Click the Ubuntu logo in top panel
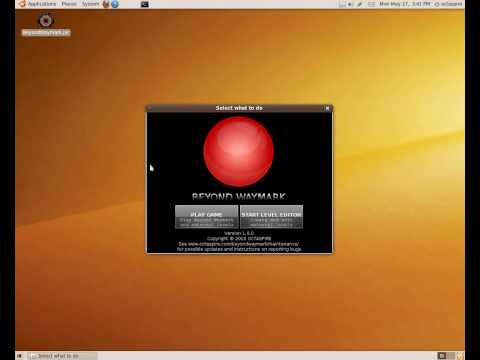Screen dimensions: 480x360 coord(22,4)
